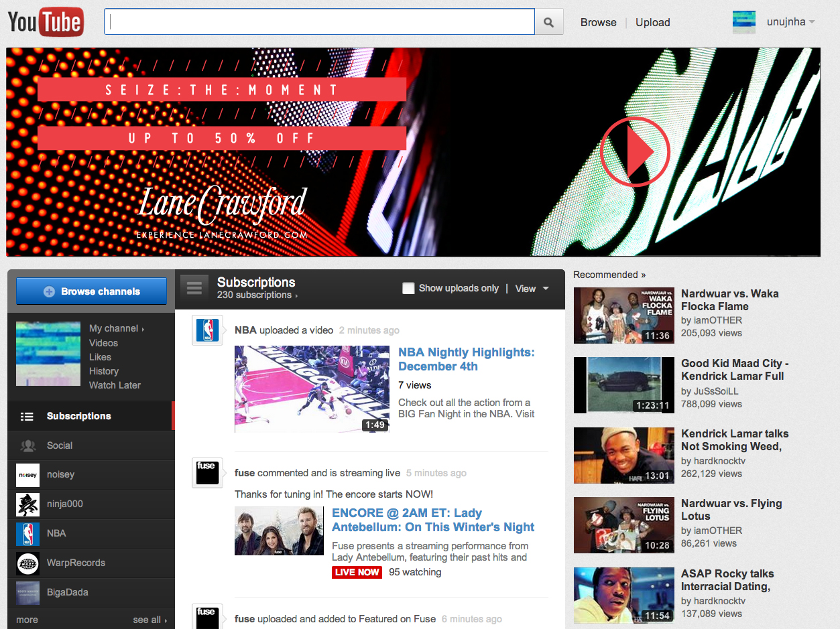This screenshot has height=629, width=840.
Task: Click the NBA channel icon in the feed
Action: (x=207, y=330)
